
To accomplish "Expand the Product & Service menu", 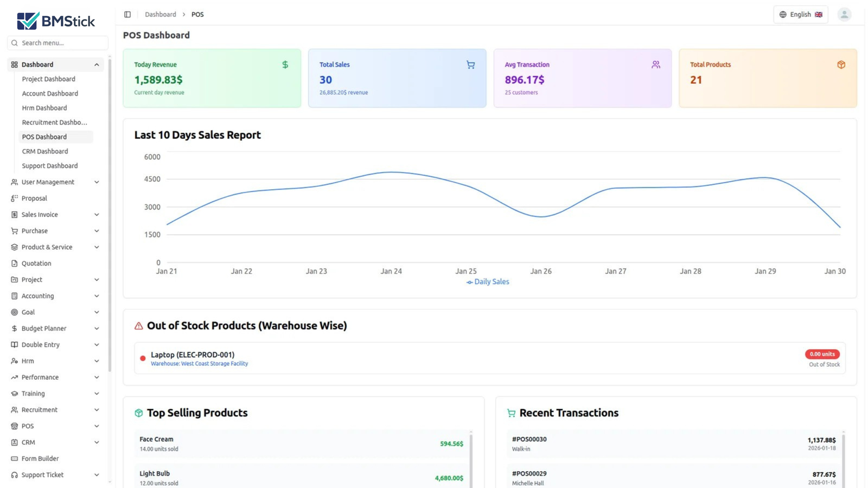I will (47, 247).
